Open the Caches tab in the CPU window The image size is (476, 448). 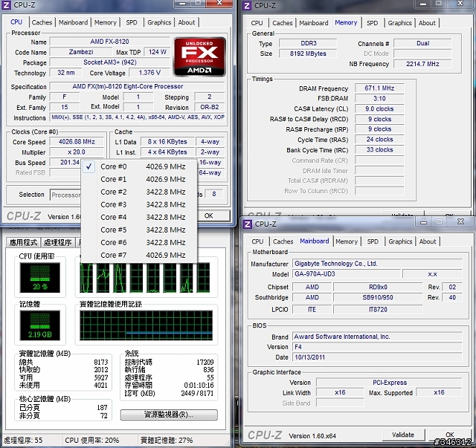point(42,22)
